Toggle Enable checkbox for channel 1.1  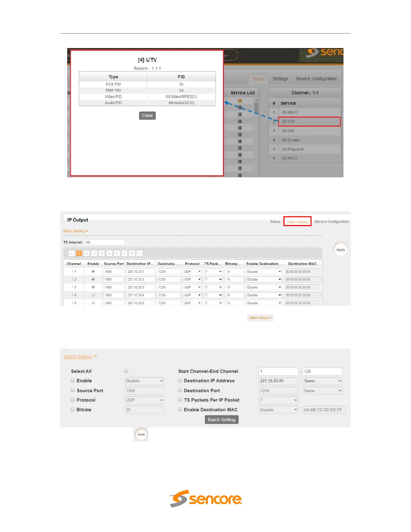tap(93, 271)
